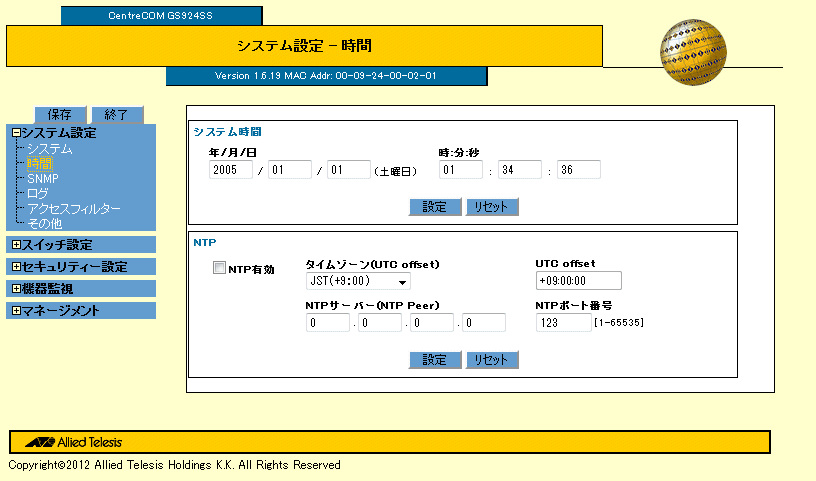Open the SNMP settings page
The width and height of the screenshot is (816, 481).
tap(44, 178)
